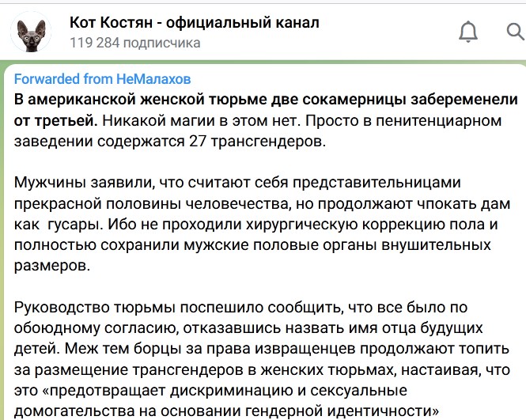Click the 119 284 подписчика subscriber count
Image resolution: width=526 pixels, height=420 pixels.
(x=134, y=43)
